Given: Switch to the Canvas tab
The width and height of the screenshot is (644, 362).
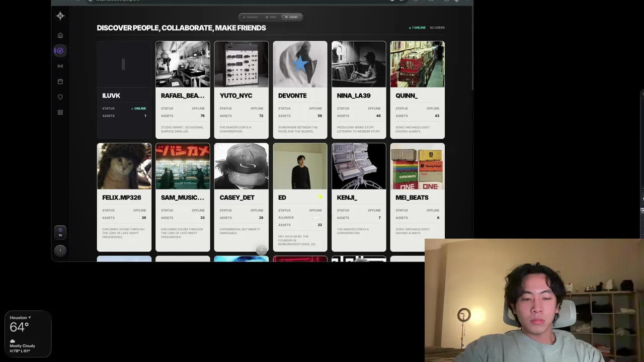Looking at the screenshot, I should 250,17.
